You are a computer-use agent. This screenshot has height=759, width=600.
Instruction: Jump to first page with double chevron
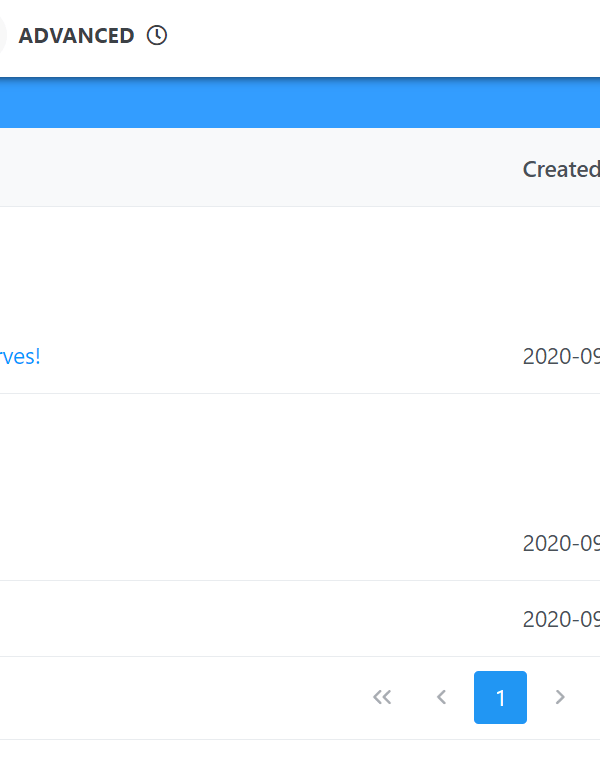pyautogui.click(x=382, y=697)
